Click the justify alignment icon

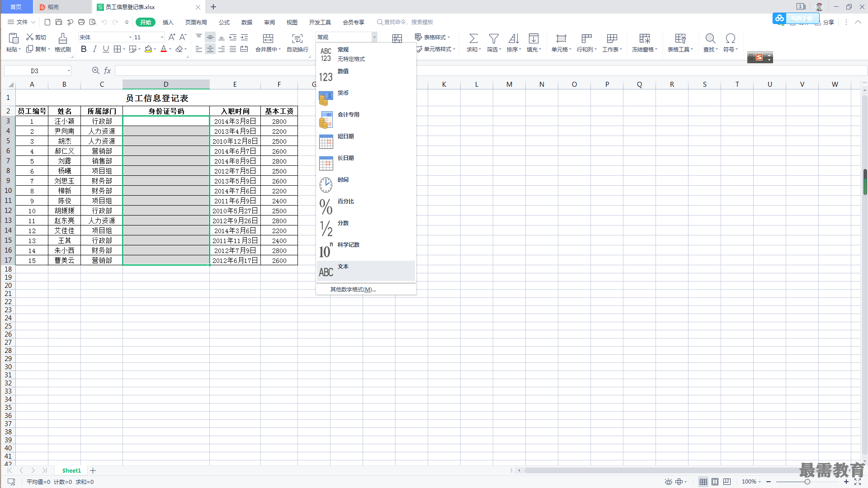(233, 49)
